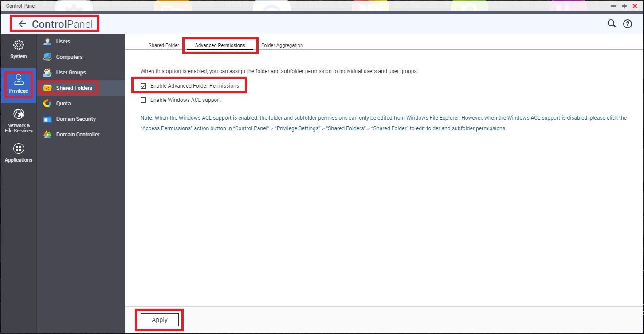The height and width of the screenshot is (334, 644).
Task: Open Network & File Services globe icon
Action: tap(18, 114)
